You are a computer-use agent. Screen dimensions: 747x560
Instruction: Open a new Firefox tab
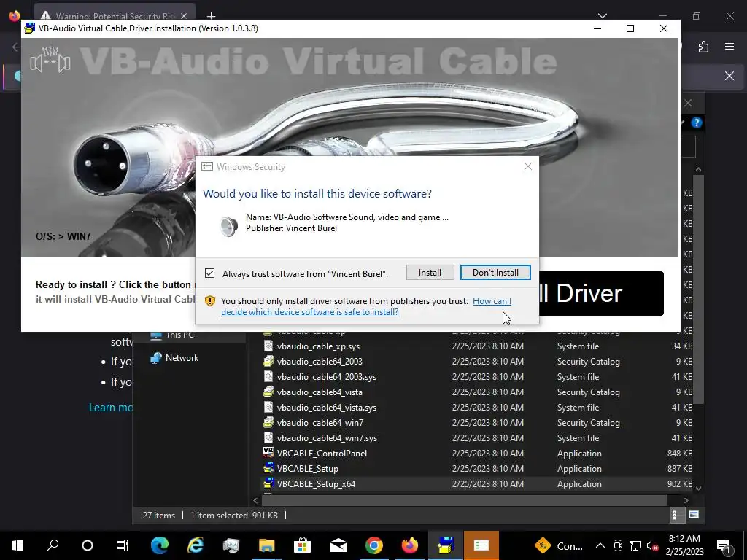click(x=211, y=16)
